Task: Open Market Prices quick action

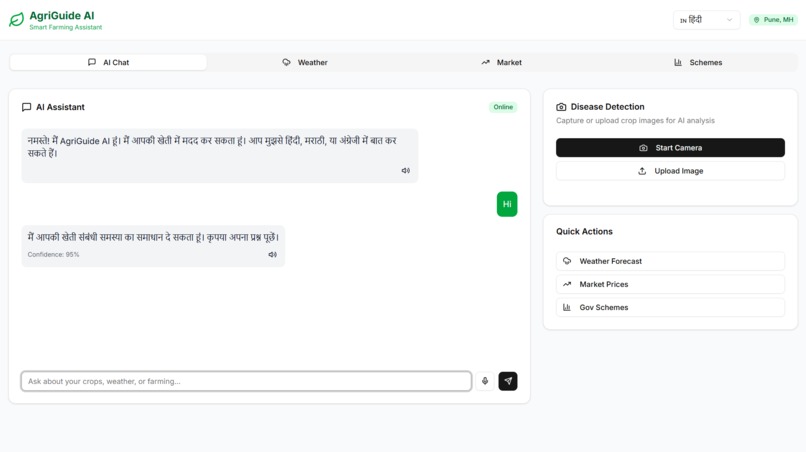Action: pos(670,284)
